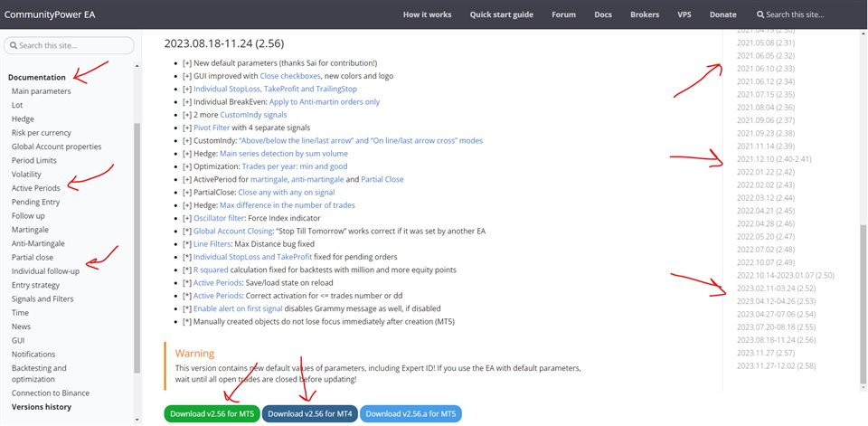Jump to 2023.11.27-12.02 (2.58) in contents
This screenshot has height=426, width=868.
pos(776,365)
